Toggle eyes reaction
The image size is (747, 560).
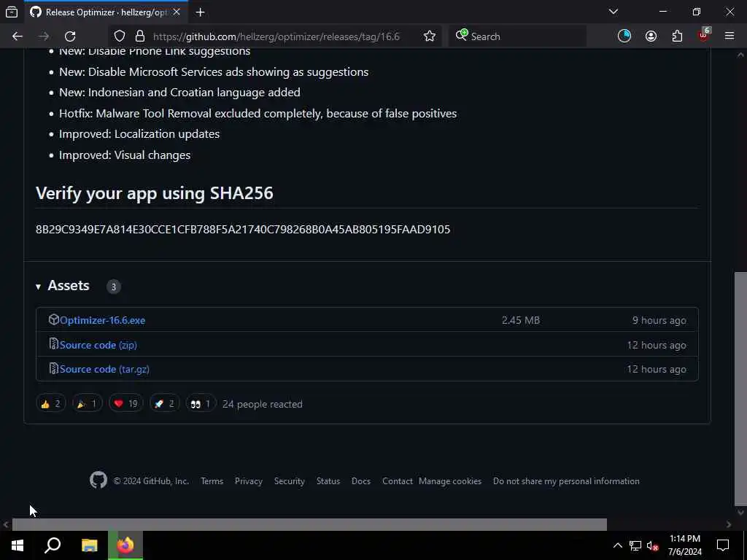(x=201, y=404)
